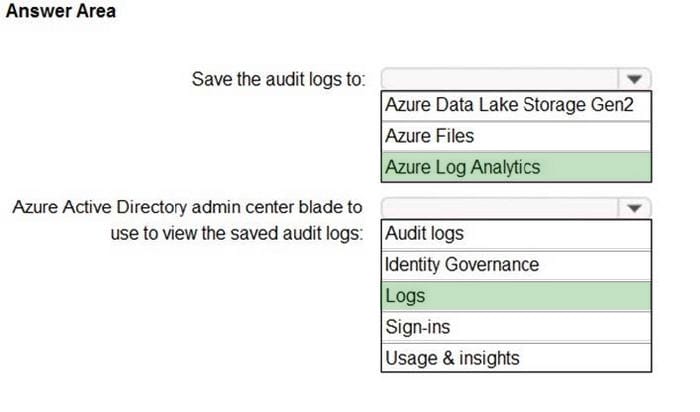Select the highlighted Azure Log Analytics option
700x412 pixels.
(516, 167)
